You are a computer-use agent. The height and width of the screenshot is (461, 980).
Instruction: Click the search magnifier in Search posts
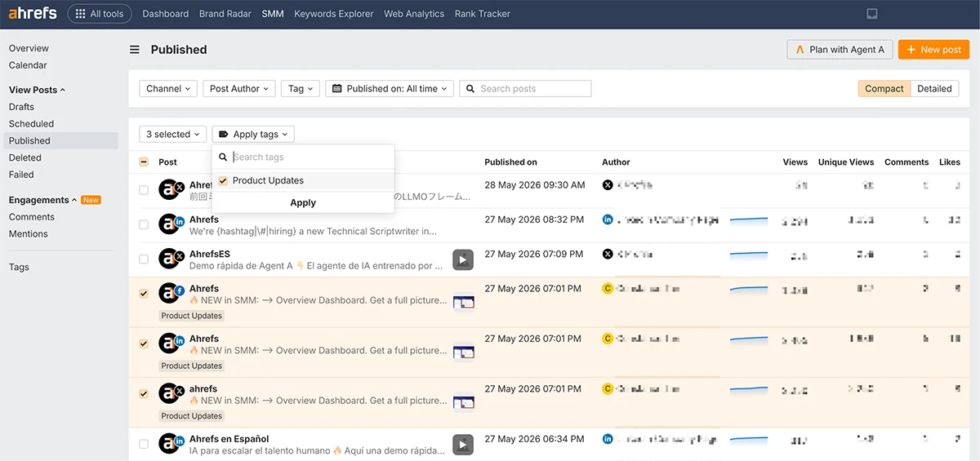pos(470,89)
